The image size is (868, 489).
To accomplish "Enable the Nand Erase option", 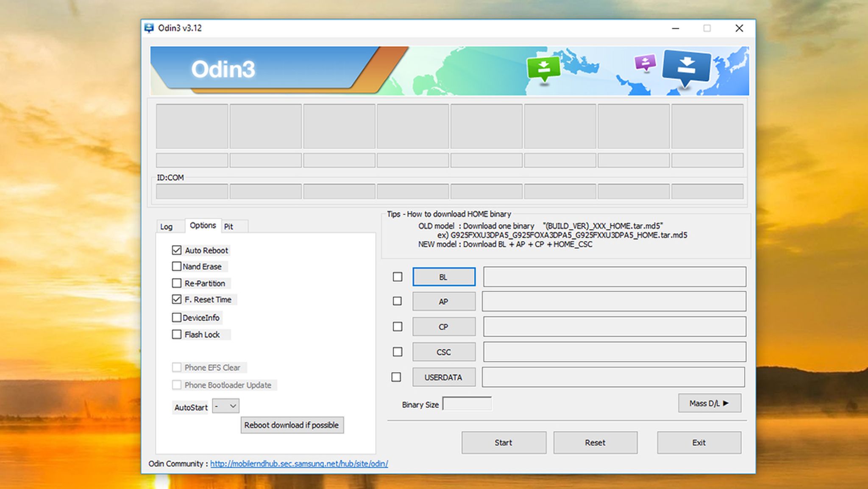I will pos(177,266).
